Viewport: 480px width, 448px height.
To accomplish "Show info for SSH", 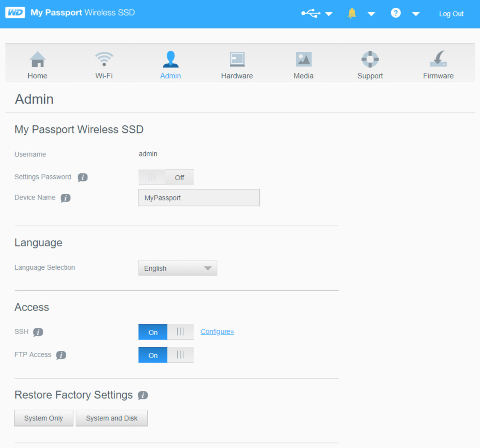I will click(x=38, y=332).
